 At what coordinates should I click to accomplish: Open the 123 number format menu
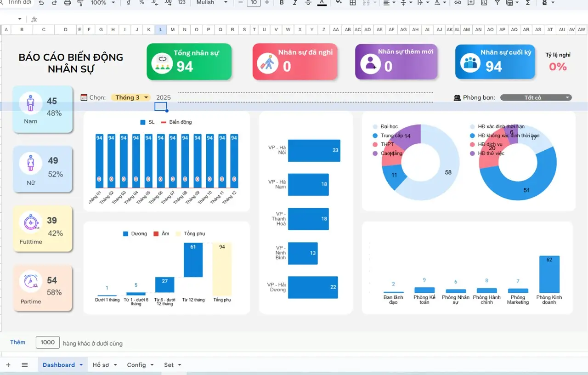pos(181,3)
